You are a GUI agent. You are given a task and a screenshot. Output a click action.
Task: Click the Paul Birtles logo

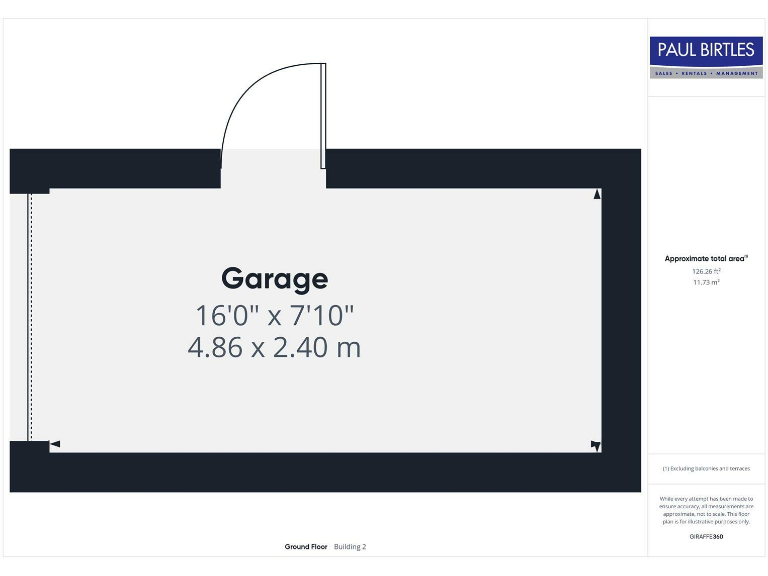[x=707, y=50]
